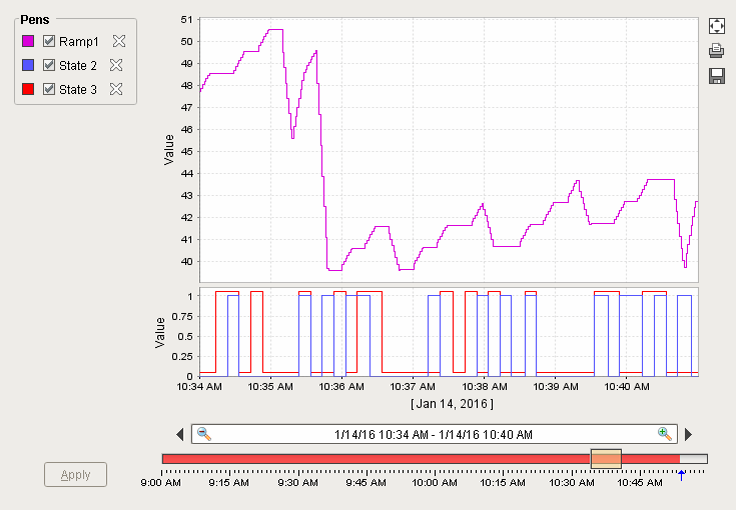Zoom in using the plus magnifier icon
The image size is (736, 510).
(x=664, y=434)
